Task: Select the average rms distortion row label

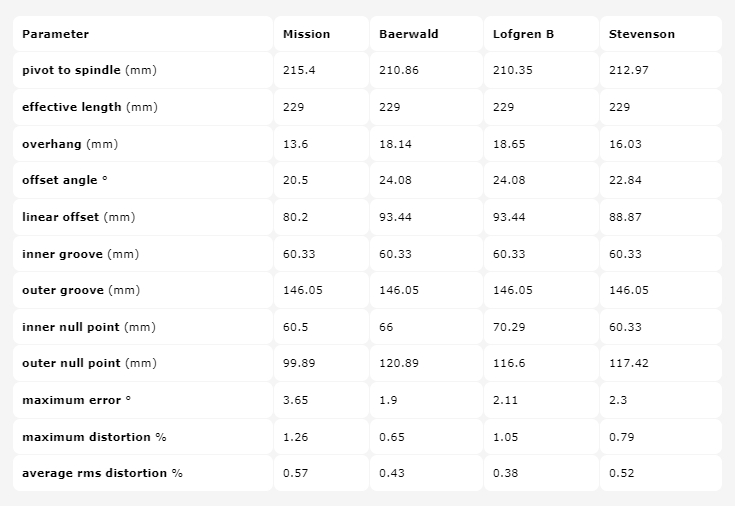Action: point(102,473)
